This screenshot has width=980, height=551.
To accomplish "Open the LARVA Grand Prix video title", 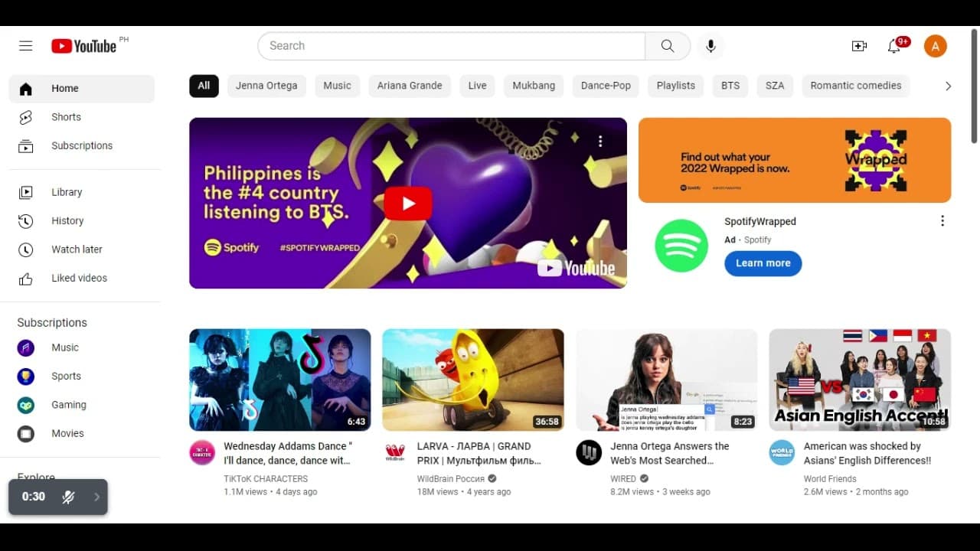I will pos(479,453).
